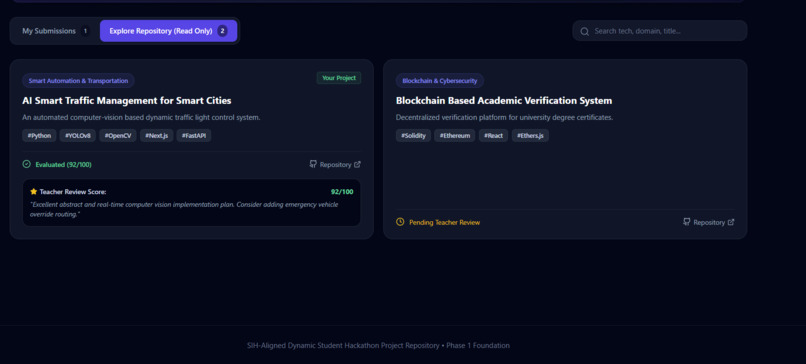Click the count badge on the My Submissions tab
The height and width of the screenshot is (364, 806).
click(x=85, y=31)
